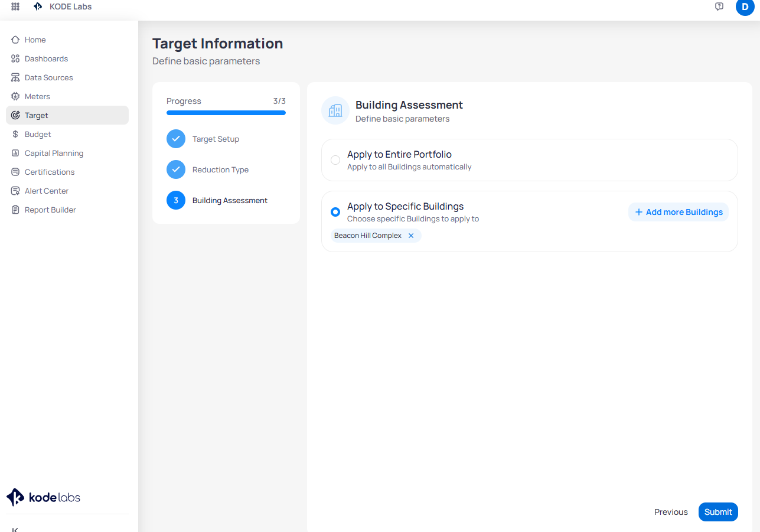Go back with Previous button
Viewport: 760px width, 532px height.
[x=671, y=512]
